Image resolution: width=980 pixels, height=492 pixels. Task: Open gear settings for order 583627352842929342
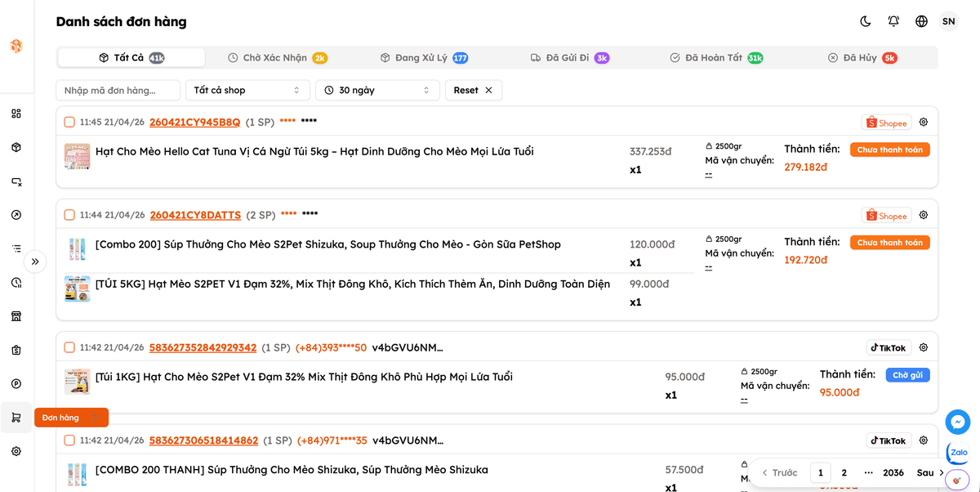tap(924, 347)
